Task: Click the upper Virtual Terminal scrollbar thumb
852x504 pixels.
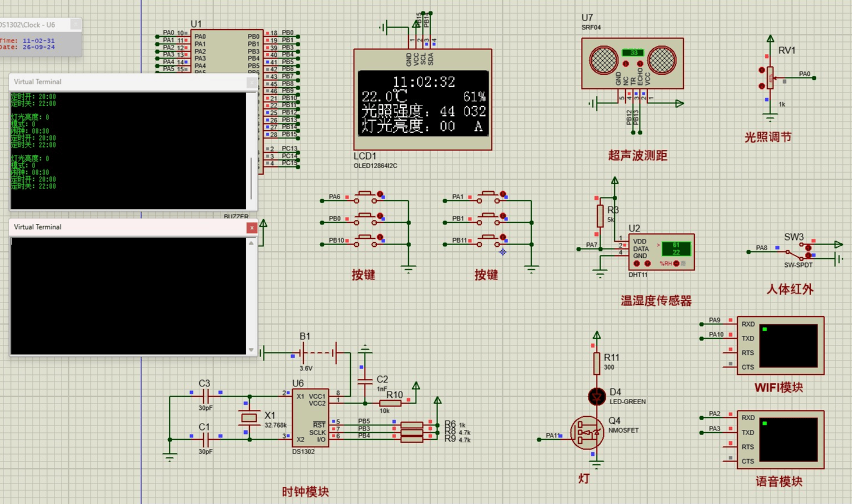Action: 251,178
